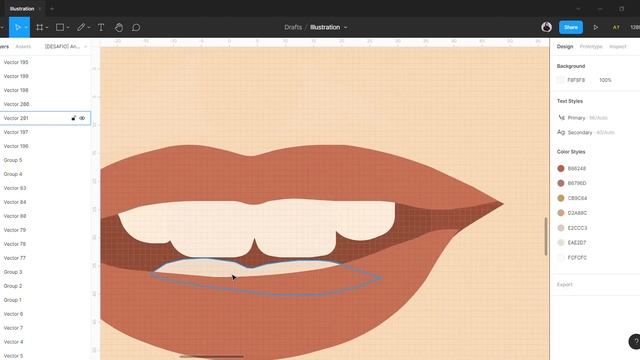
Task: Click the canvas horizontal scrollbar
Action: click(x=211, y=356)
